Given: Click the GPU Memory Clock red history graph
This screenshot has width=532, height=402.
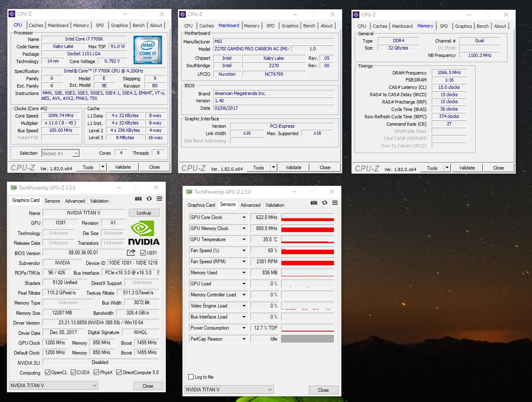Looking at the screenshot, I should (x=307, y=228).
